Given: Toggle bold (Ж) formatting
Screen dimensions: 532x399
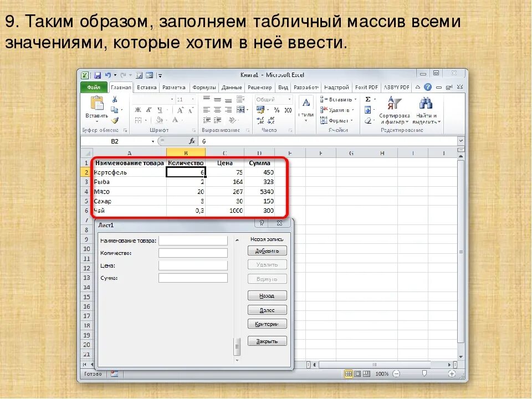Looking at the screenshot, I should pyautogui.click(x=138, y=110).
